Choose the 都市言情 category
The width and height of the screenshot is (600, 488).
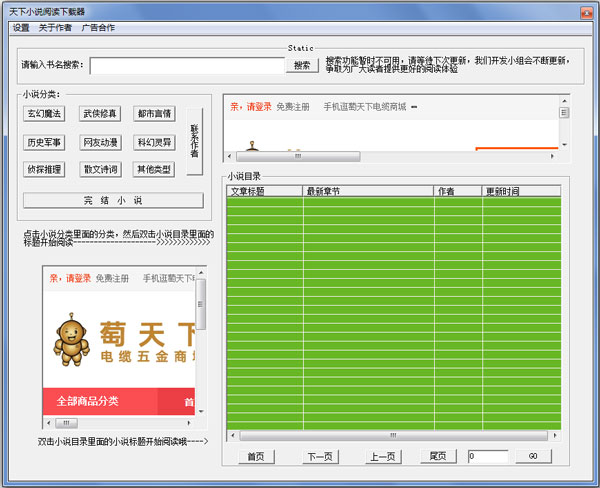point(154,114)
